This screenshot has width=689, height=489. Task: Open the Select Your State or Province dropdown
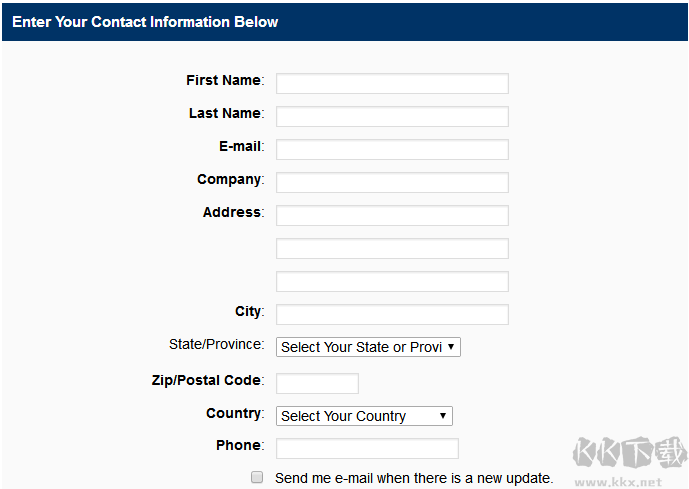click(x=368, y=347)
